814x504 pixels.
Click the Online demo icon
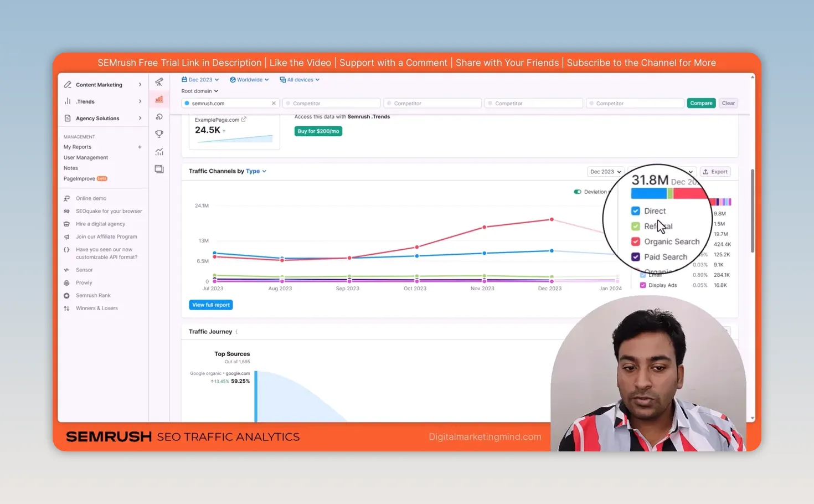click(66, 198)
